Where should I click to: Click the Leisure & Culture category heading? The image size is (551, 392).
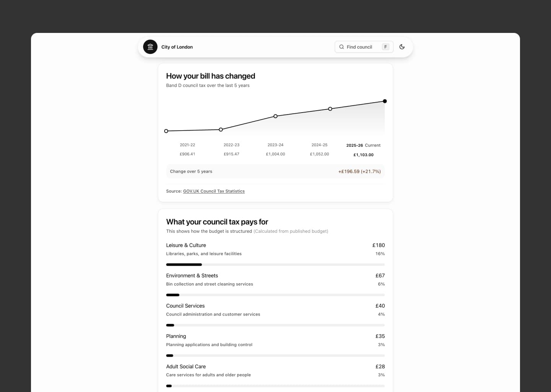pyautogui.click(x=186, y=245)
